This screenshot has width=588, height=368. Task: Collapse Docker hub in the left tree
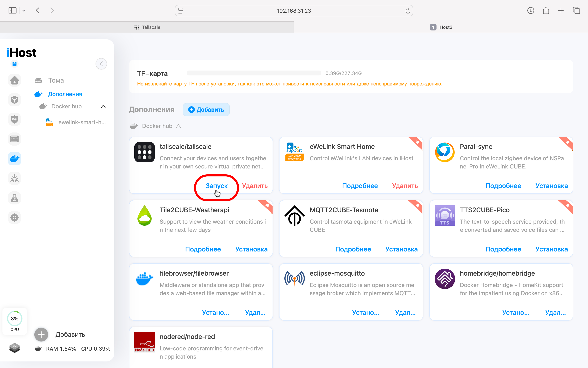coord(103,106)
